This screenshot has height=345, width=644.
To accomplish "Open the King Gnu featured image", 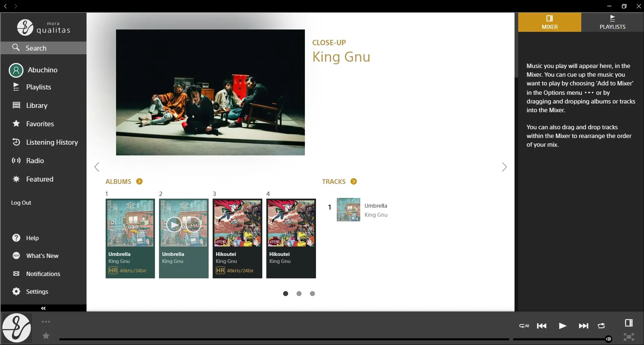I will (210, 92).
